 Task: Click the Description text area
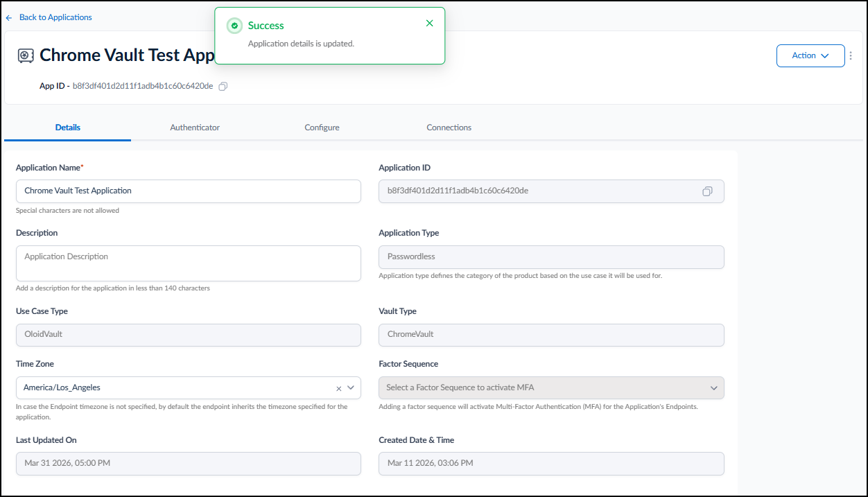(188, 263)
